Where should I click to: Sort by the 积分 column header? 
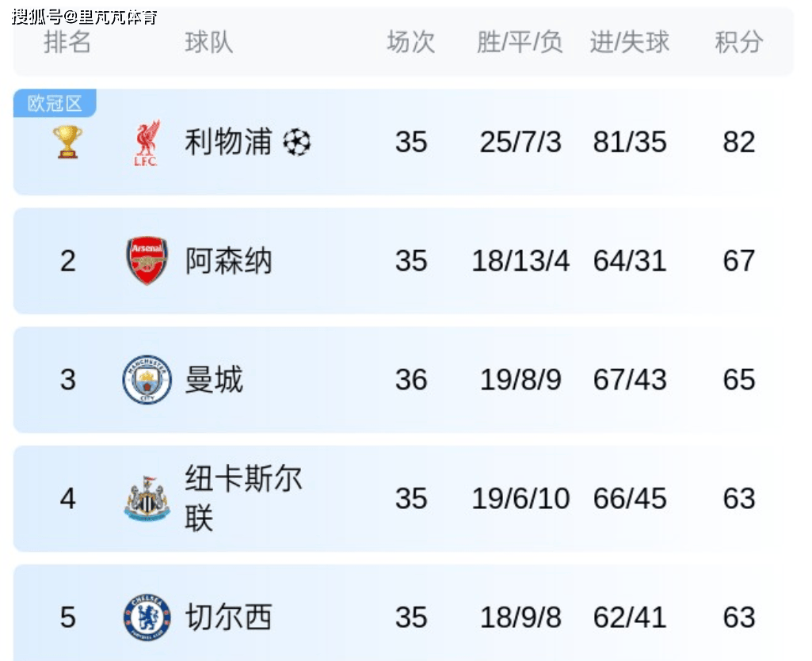click(739, 43)
